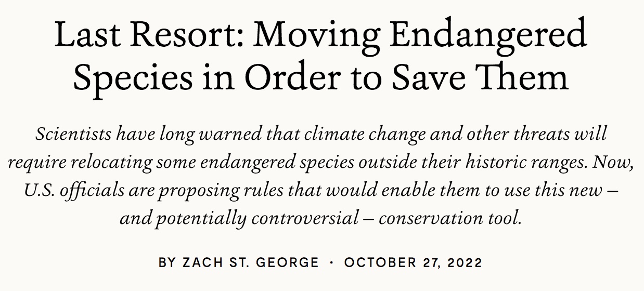
Task: Click the dot separator between author and date
Action: coord(332,262)
